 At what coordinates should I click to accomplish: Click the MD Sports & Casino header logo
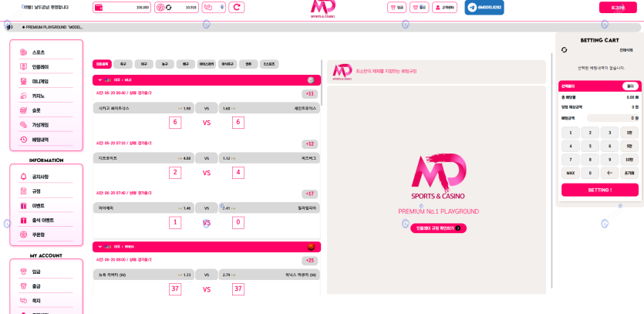click(x=323, y=8)
